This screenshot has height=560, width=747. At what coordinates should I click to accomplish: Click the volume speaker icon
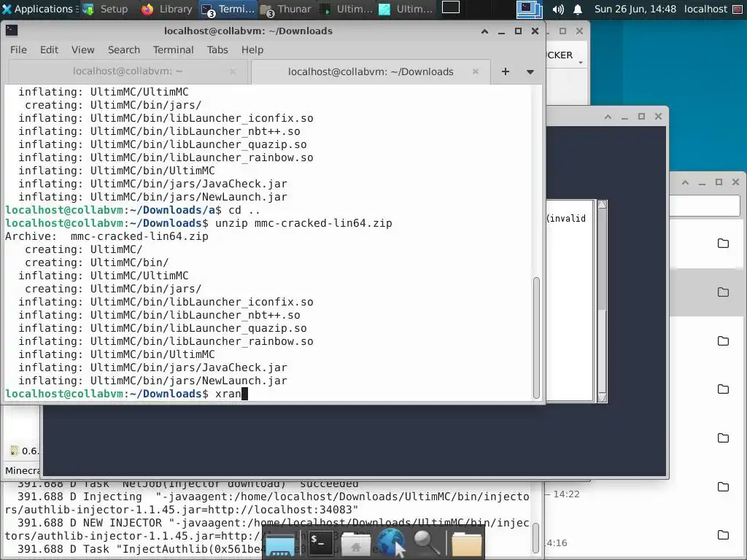click(x=558, y=9)
